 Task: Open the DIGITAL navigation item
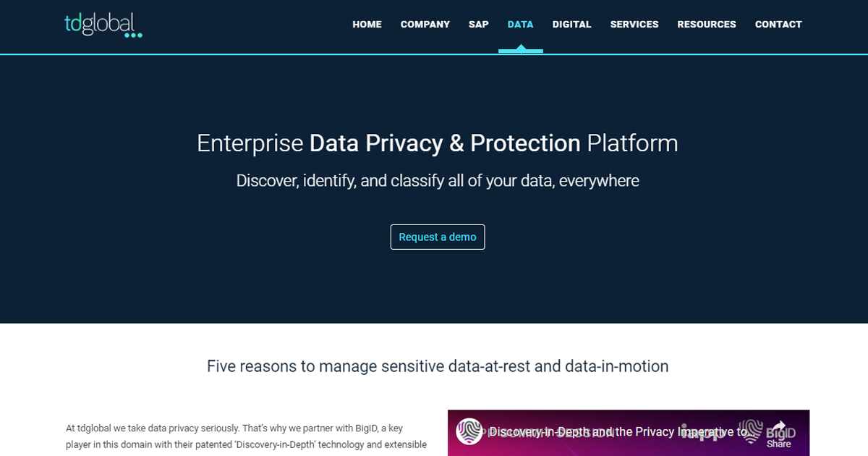pyautogui.click(x=572, y=24)
